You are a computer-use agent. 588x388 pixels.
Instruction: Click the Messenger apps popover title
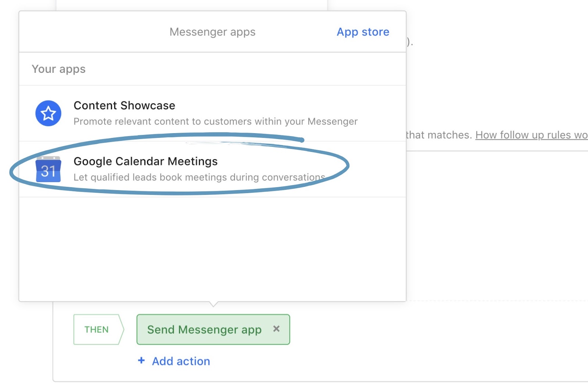(x=212, y=32)
